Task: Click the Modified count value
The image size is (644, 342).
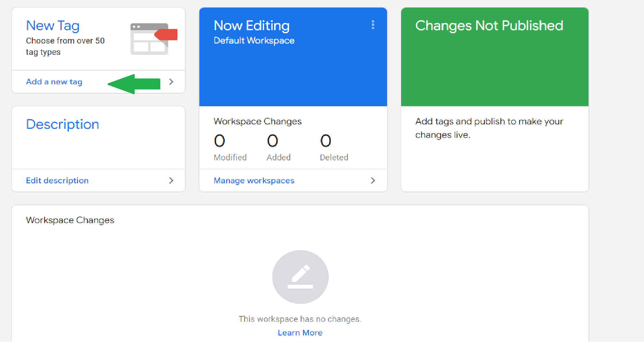Action: pyautogui.click(x=220, y=141)
